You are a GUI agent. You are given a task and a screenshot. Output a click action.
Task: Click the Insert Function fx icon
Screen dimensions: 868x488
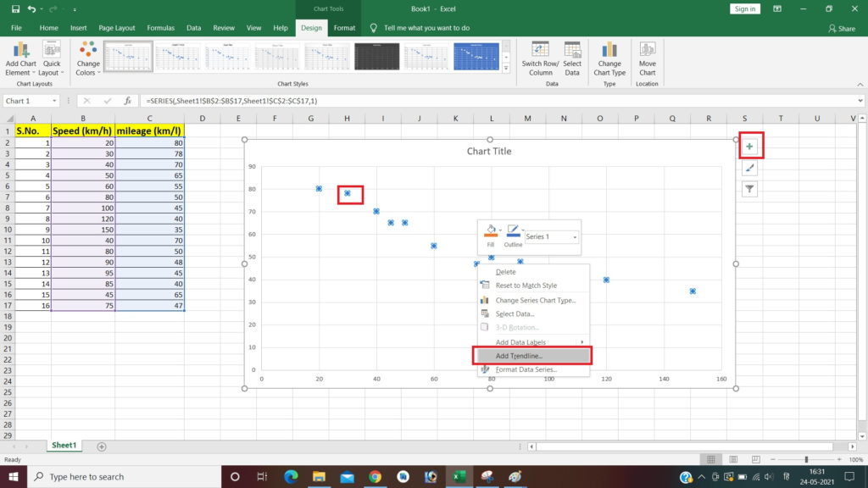point(127,101)
